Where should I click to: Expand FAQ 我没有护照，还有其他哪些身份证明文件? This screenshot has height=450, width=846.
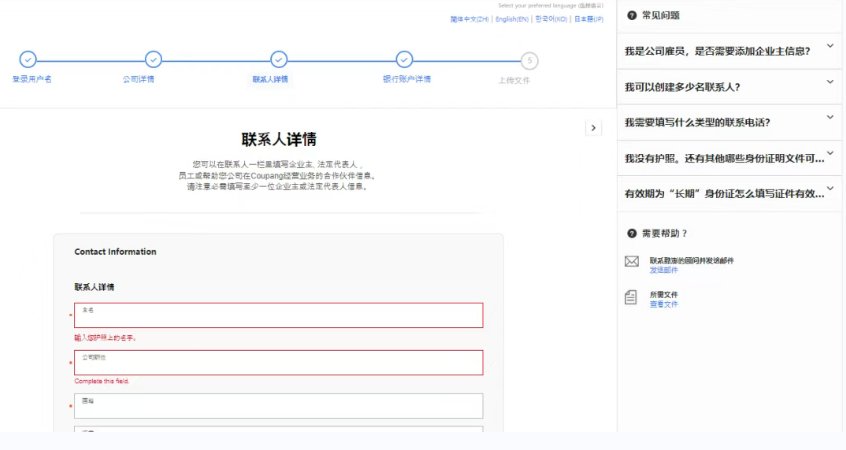coord(729,158)
